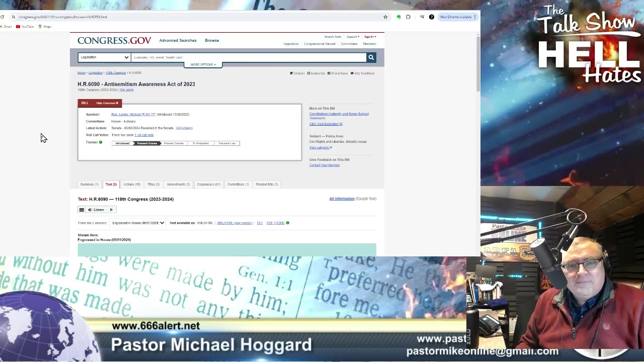
Task: Open the Chrome three-dot menu
Action: point(475,17)
